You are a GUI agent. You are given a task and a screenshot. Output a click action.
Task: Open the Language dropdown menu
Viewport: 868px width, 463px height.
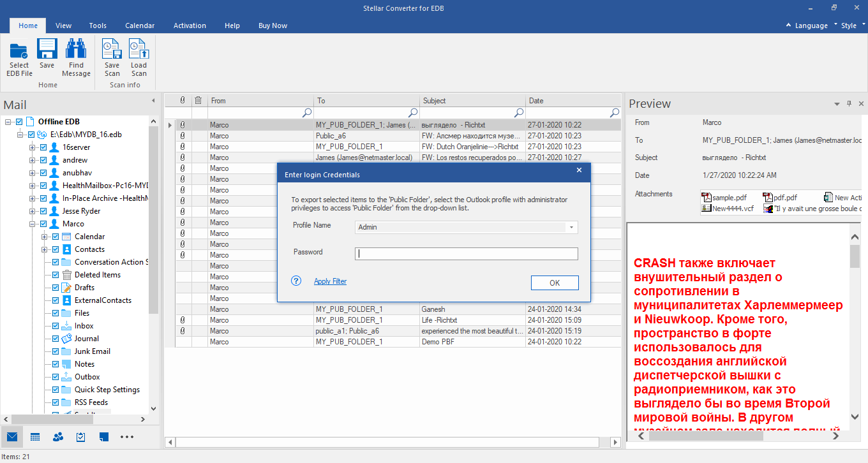pyautogui.click(x=811, y=26)
